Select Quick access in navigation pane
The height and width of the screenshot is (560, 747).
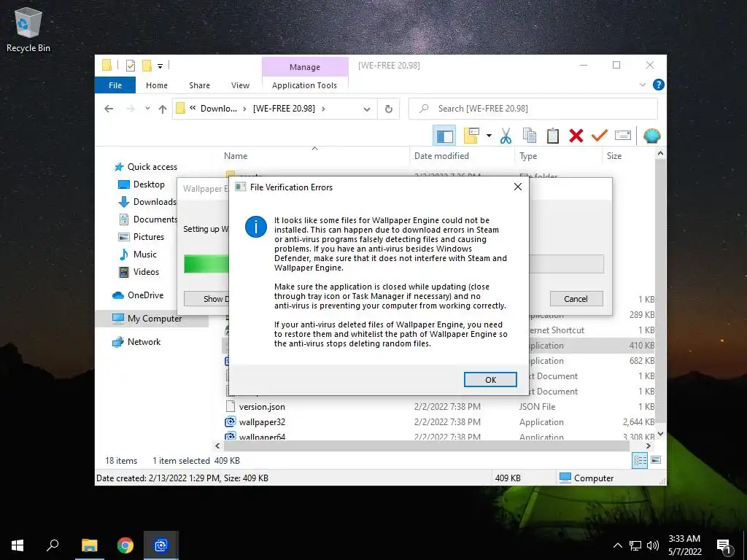pos(145,167)
